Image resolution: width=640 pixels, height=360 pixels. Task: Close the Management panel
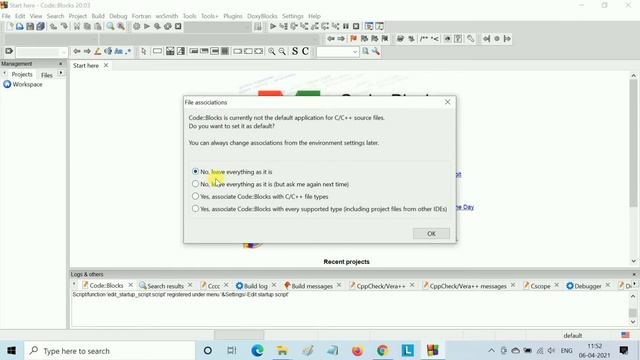coord(61,64)
